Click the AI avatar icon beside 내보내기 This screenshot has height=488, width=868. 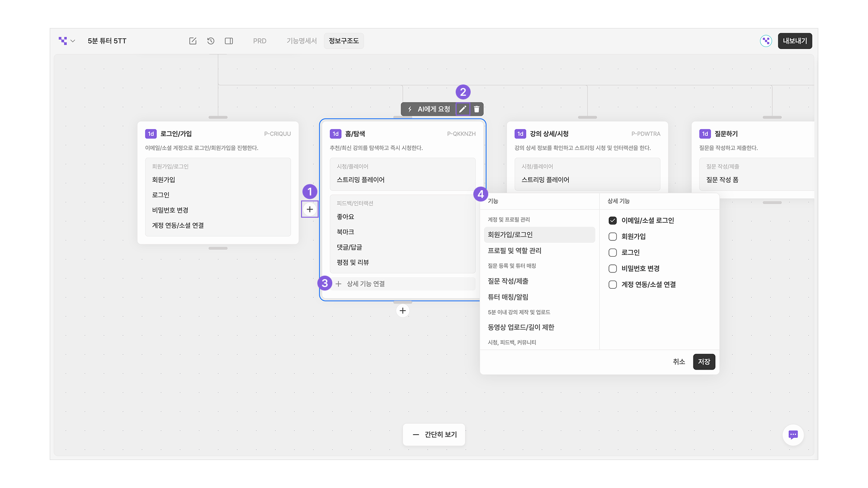pos(766,41)
